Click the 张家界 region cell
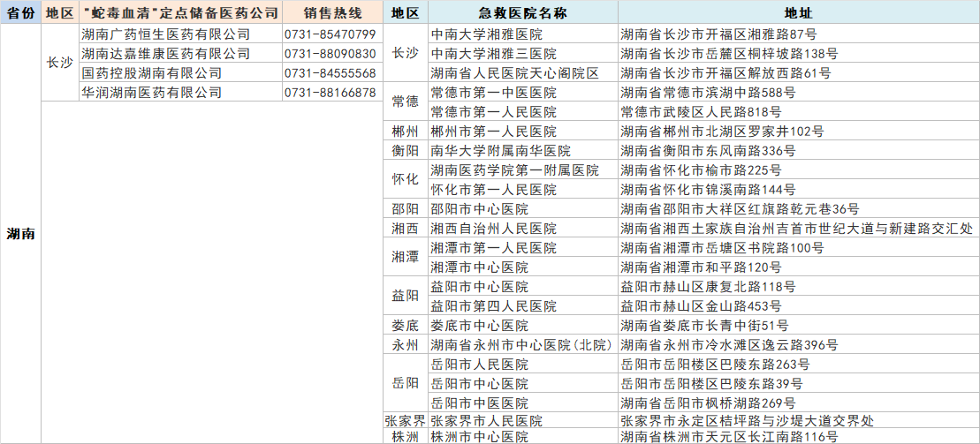Screen dimensions: 980x444 [405, 422]
